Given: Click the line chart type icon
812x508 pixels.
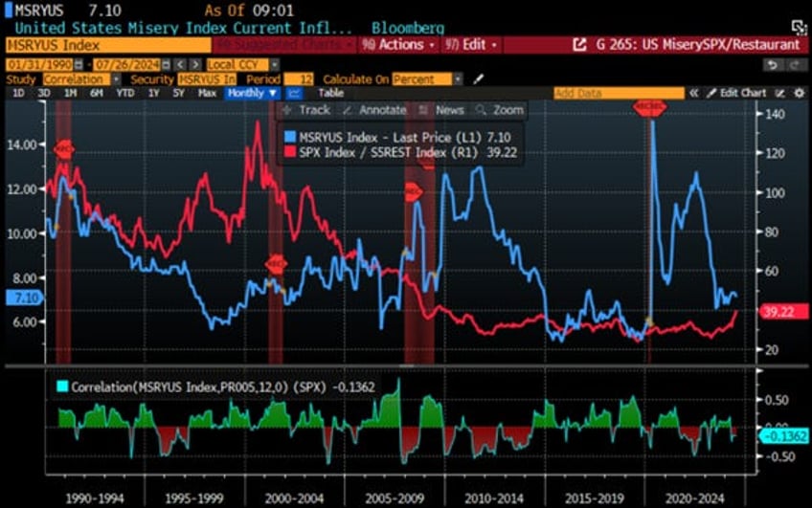Looking at the screenshot, I should coord(294,93).
